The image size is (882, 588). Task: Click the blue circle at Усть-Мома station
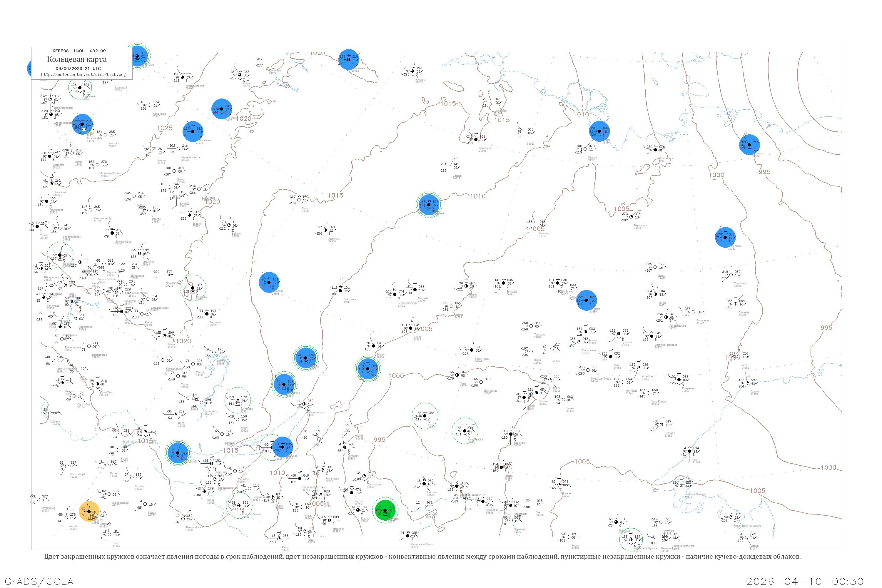725,237
